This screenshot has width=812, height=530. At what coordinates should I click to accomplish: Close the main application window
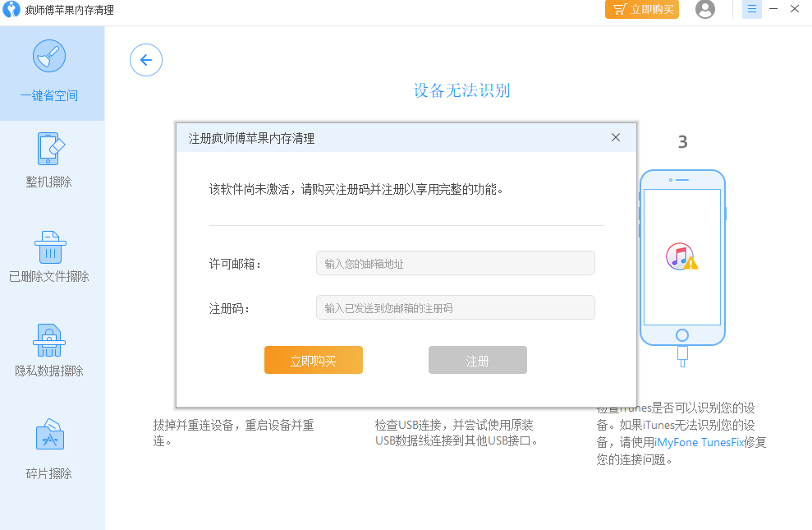tap(795, 9)
